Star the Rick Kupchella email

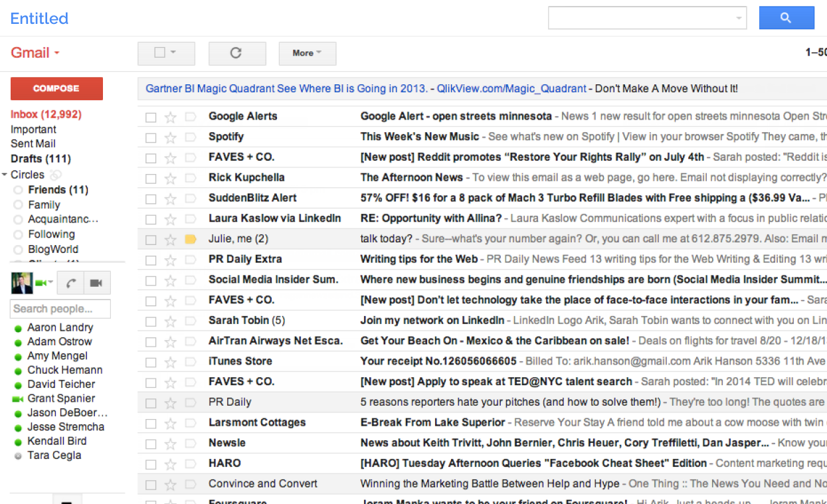pos(171,179)
